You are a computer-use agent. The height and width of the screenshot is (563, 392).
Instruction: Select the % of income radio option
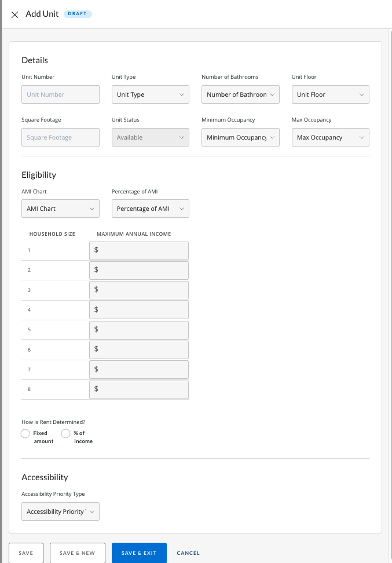[65, 434]
